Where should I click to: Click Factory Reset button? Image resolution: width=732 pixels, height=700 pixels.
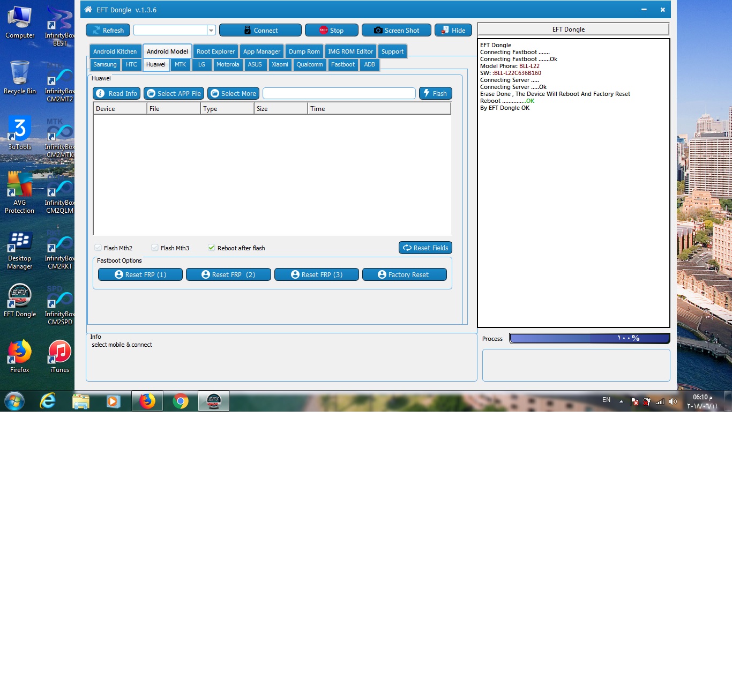[x=405, y=274]
